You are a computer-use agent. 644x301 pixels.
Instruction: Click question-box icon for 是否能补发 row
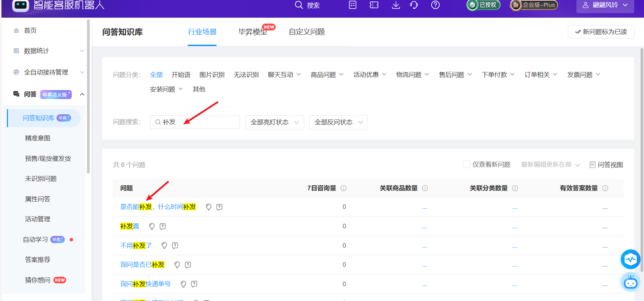[219, 207]
